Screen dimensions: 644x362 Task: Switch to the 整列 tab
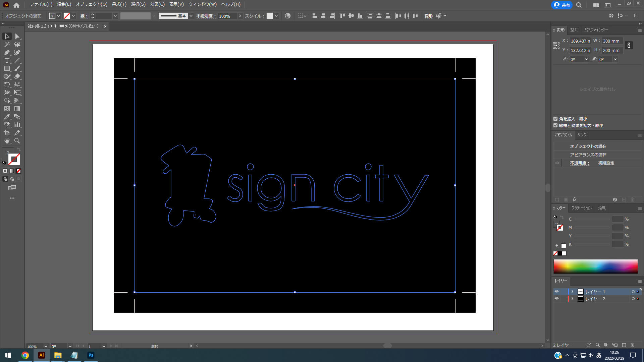[x=574, y=30]
